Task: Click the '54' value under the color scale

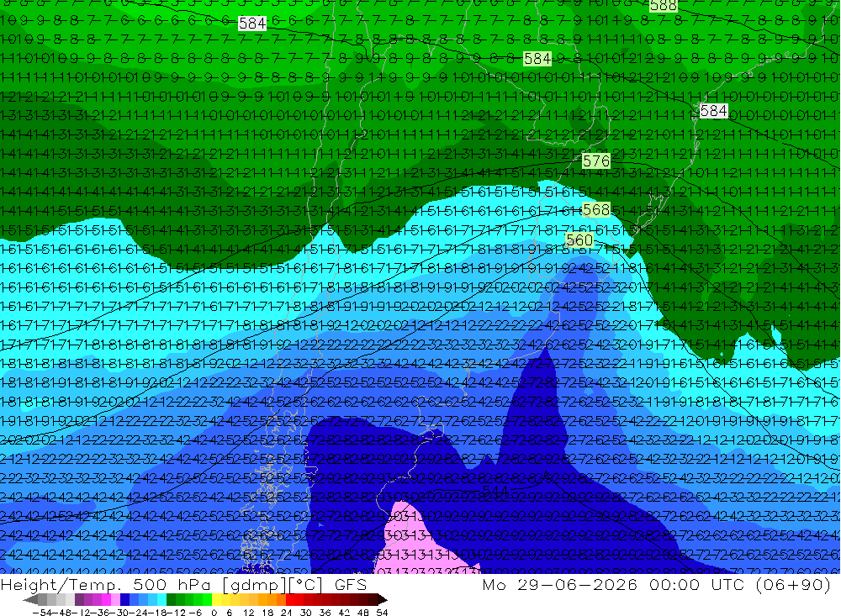Action: (382, 613)
